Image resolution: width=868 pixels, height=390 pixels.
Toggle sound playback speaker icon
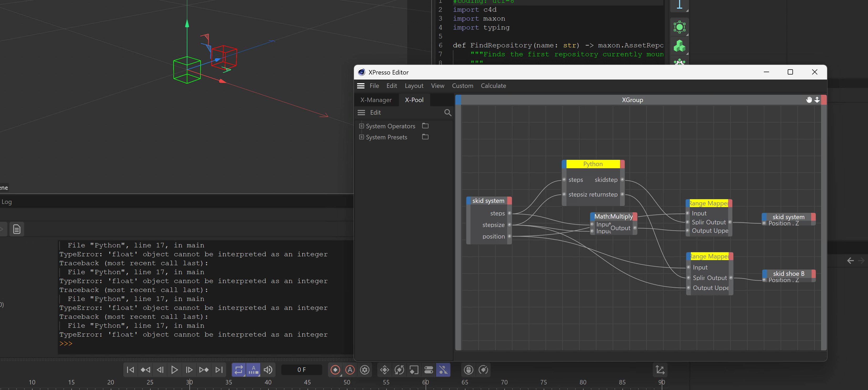pyautogui.click(x=268, y=370)
